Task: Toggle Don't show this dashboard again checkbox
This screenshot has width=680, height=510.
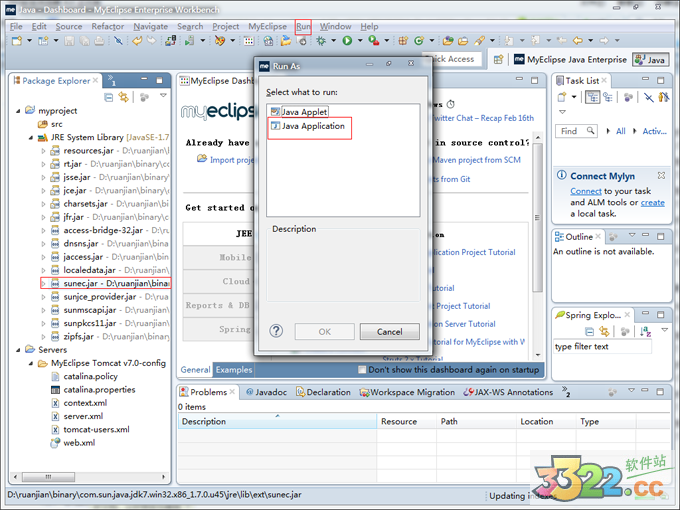Action: [362, 369]
